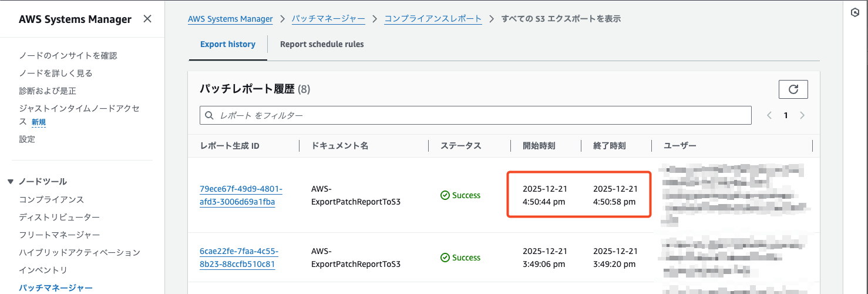Open ジャストインタイムノードアクセス in the sidebar
Viewport: 868px width, 294px height.
79,109
